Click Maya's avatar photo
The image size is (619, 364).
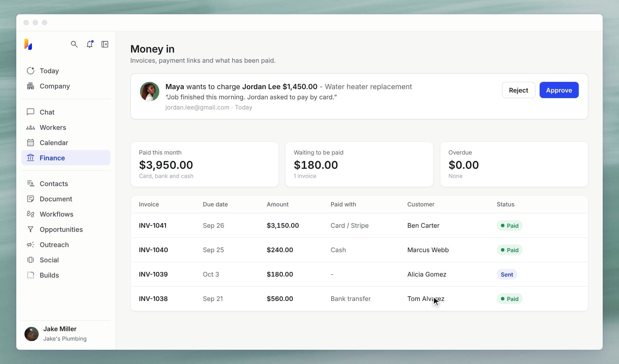point(150,92)
